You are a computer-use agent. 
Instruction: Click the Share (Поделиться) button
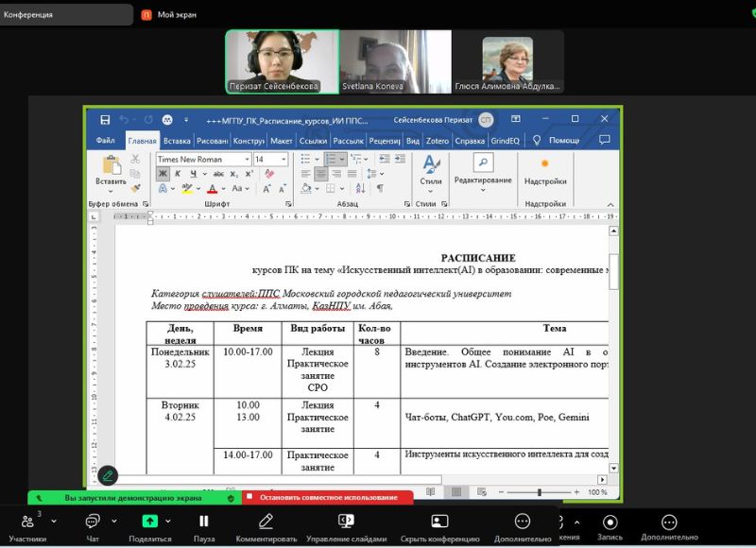149,524
